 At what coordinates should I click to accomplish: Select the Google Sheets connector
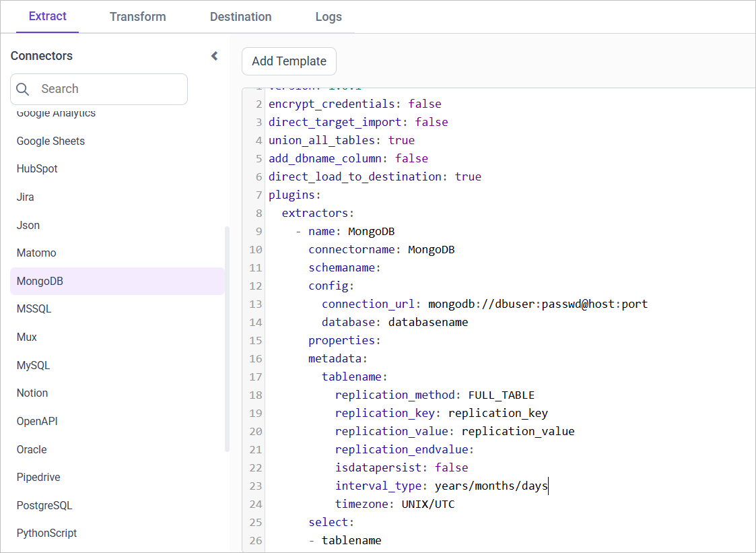[50, 141]
